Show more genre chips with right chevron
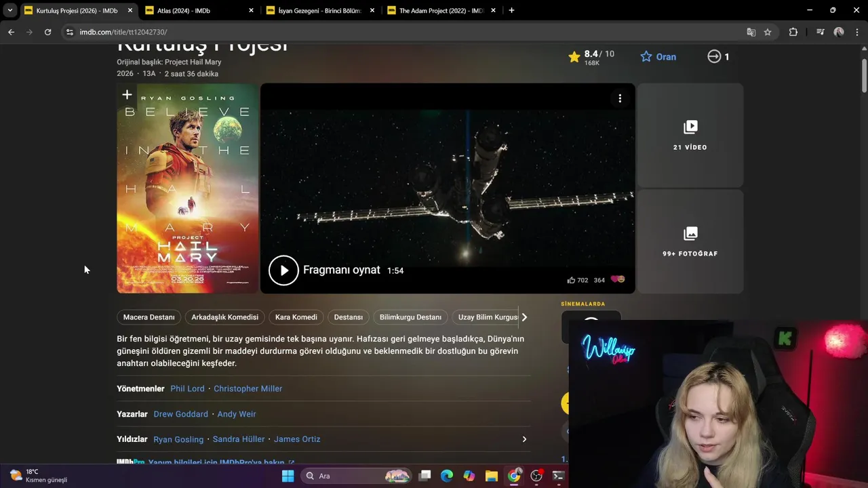 point(524,317)
